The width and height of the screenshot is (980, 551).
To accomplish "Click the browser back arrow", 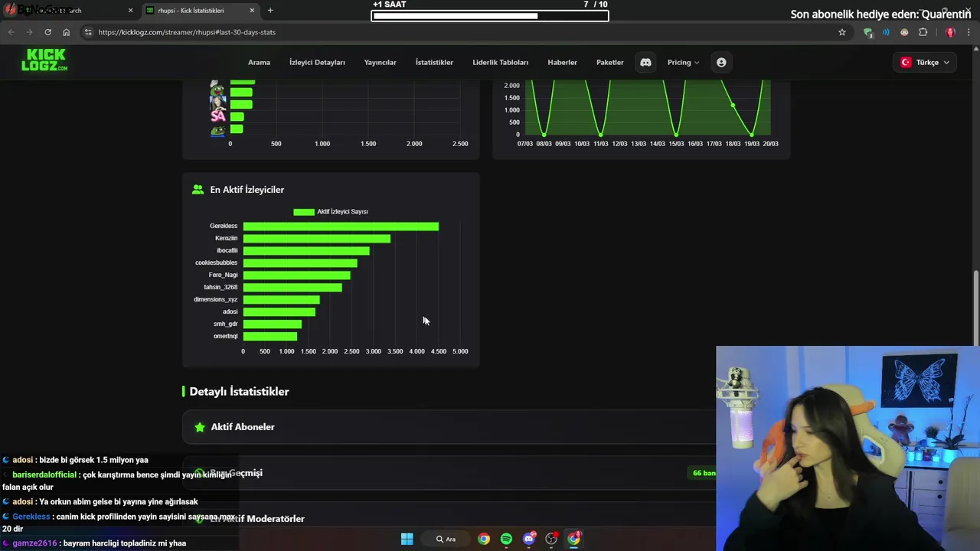I will pos(11,32).
